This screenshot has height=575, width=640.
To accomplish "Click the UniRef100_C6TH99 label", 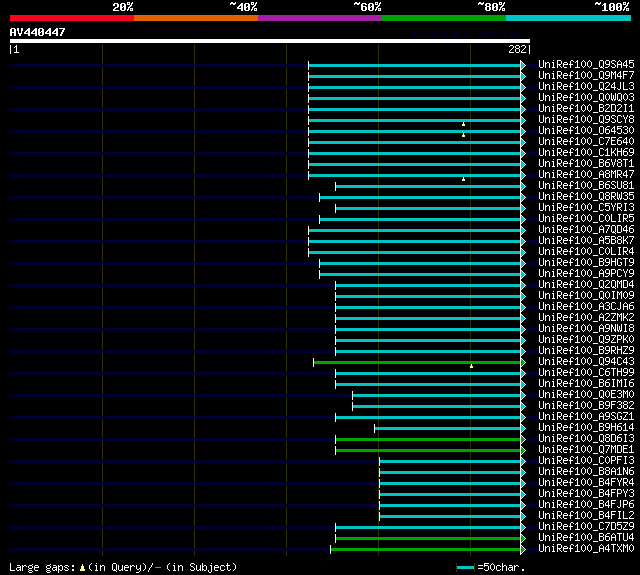I will [586, 373].
